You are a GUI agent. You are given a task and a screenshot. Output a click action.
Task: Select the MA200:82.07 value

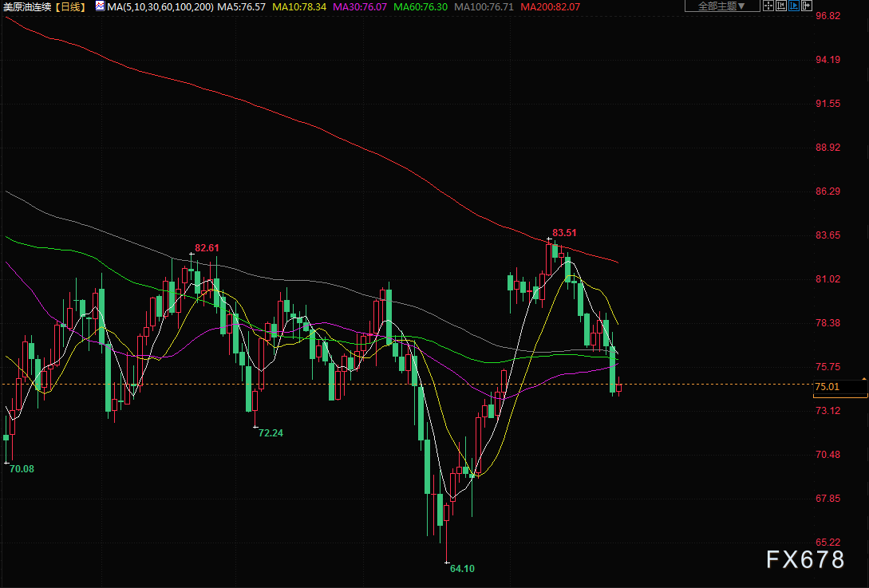click(x=551, y=7)
